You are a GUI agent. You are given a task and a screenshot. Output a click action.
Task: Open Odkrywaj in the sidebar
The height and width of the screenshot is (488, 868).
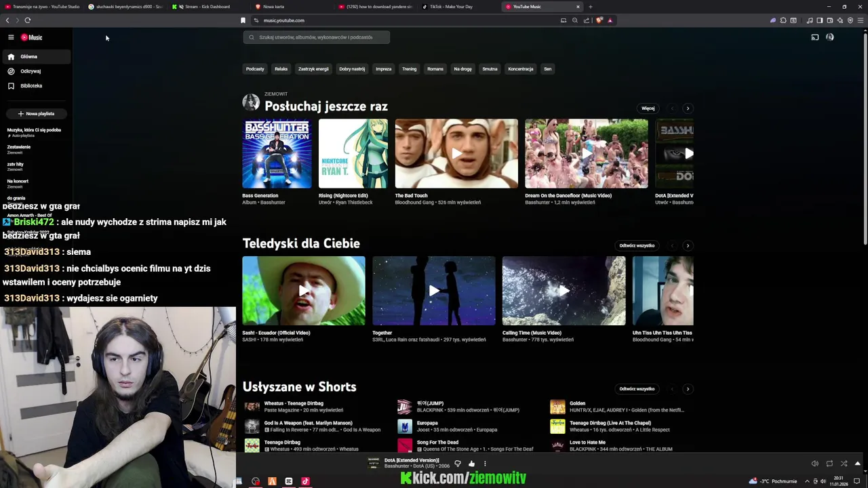point(36,71)
